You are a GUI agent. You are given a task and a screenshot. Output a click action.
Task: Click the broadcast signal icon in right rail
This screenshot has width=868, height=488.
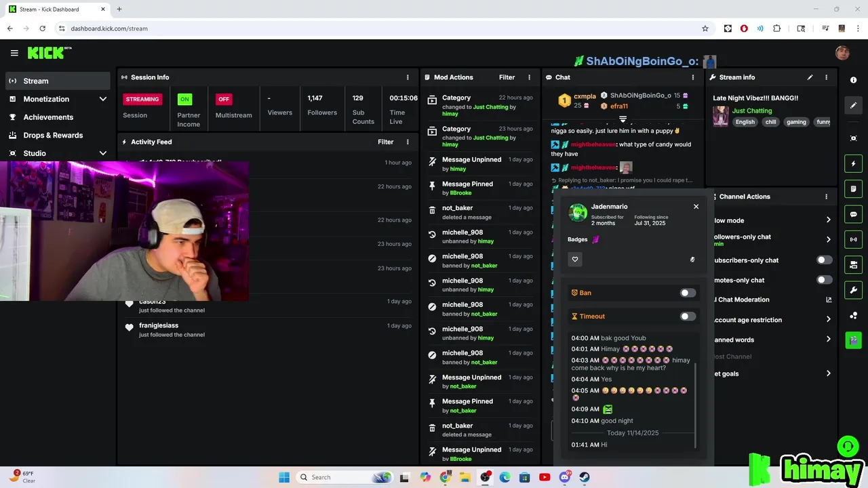pyautogui.click(x=853, y=239)
